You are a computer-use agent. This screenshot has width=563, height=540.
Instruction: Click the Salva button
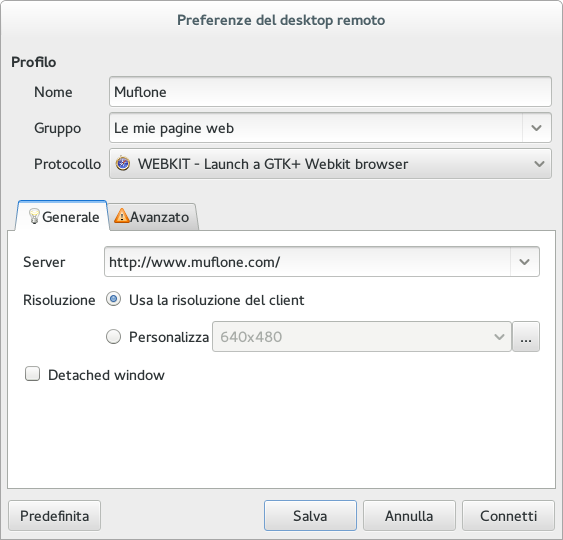point(310,516)
